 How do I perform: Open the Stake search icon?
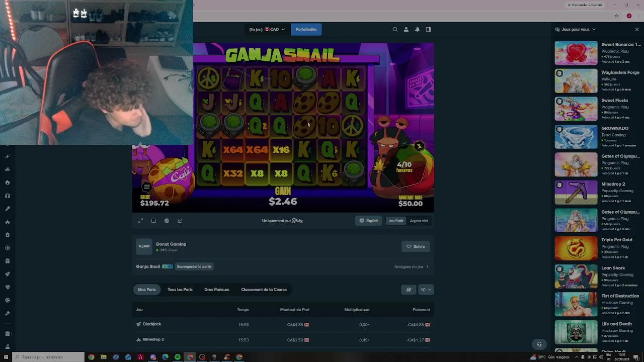395,29
